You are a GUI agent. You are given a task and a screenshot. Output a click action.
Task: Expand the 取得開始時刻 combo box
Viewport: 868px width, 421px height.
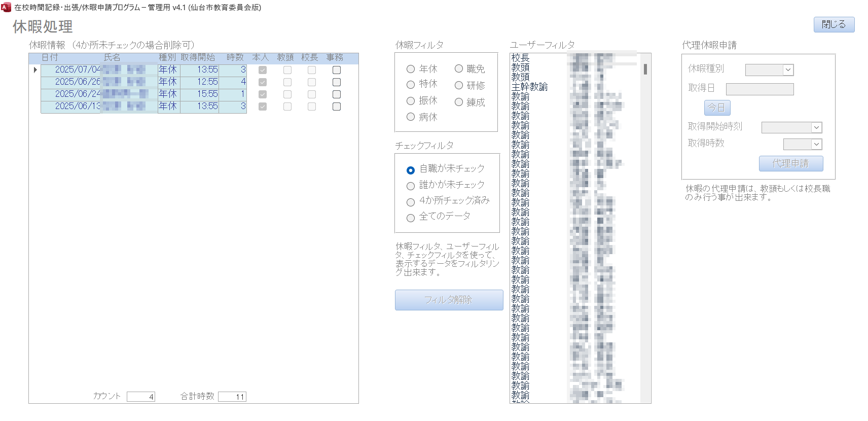[816, 128]
